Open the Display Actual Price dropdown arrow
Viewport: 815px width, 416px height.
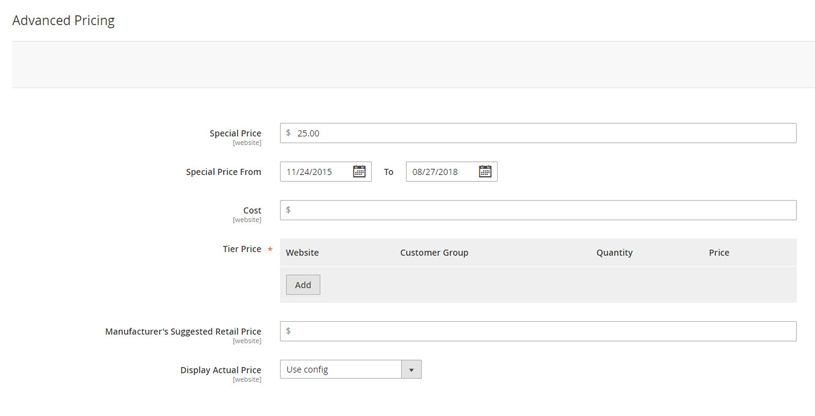pyautogui.click(x=411, y=370)
